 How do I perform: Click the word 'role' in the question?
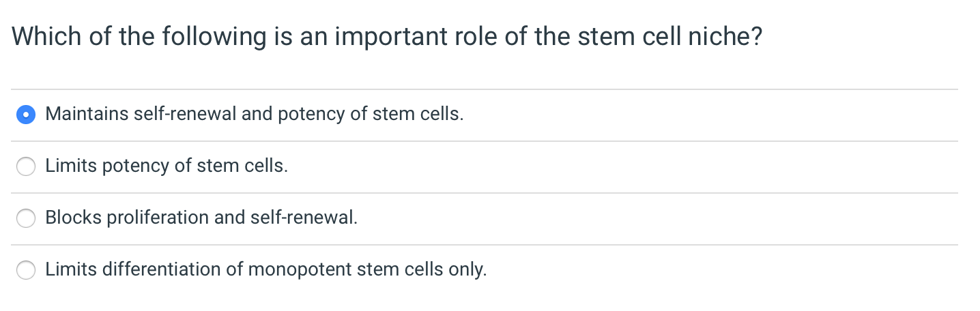pyautogui.click(x=478, y=36)
